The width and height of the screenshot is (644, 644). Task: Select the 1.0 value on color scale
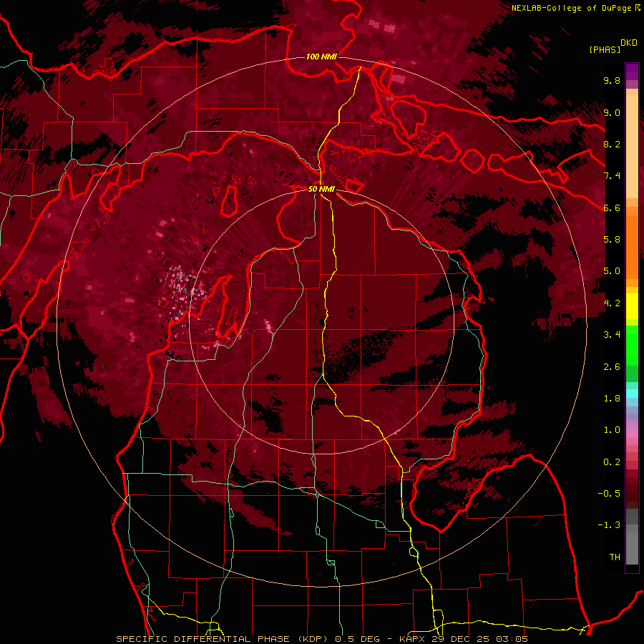tap(612, 430)
